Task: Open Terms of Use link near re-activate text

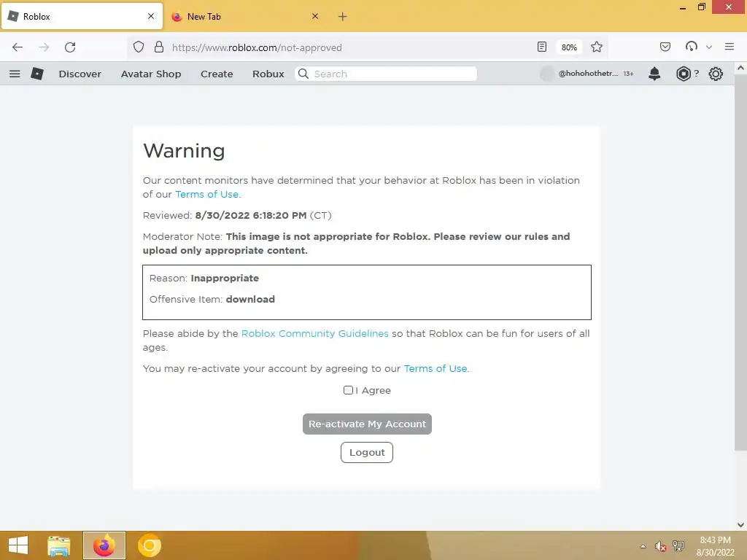Action: [436, 368]
